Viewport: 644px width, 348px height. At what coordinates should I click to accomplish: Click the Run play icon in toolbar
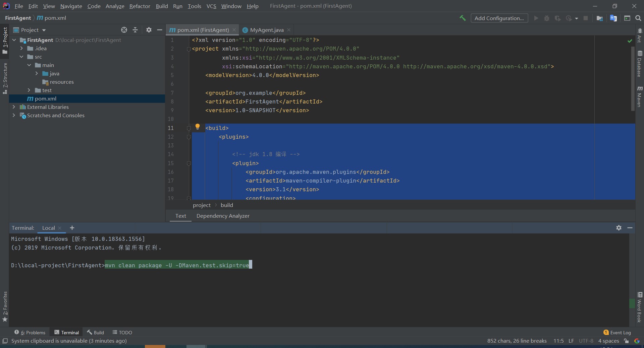536,18
